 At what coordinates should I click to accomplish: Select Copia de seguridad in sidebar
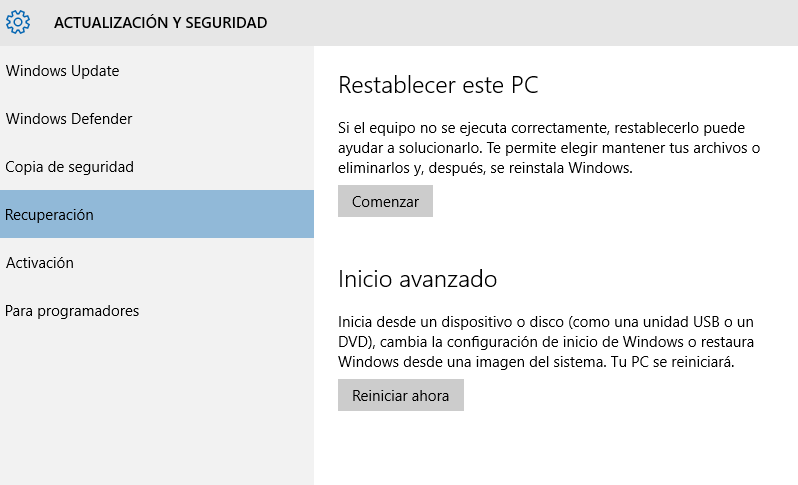coord(69,167)
